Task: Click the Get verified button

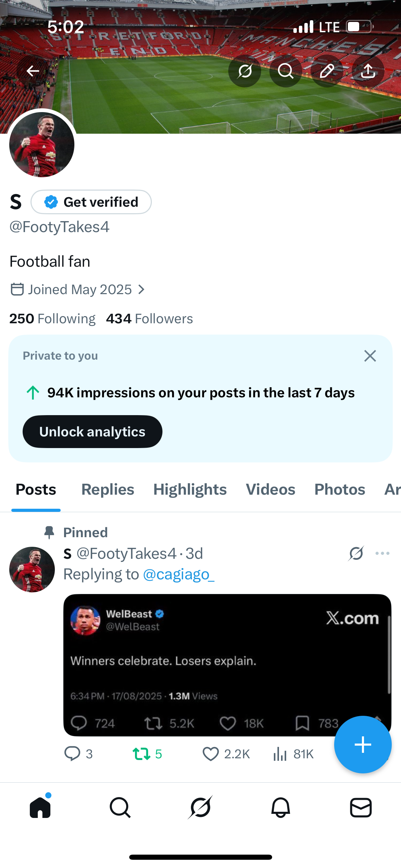Action: (91, 202)
